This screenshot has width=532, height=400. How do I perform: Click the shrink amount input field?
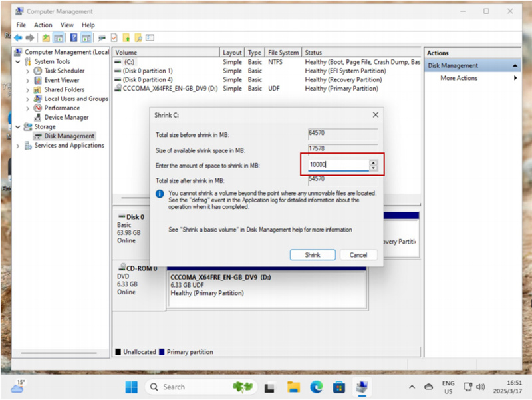pyautogui.click(x=338, y=165)
